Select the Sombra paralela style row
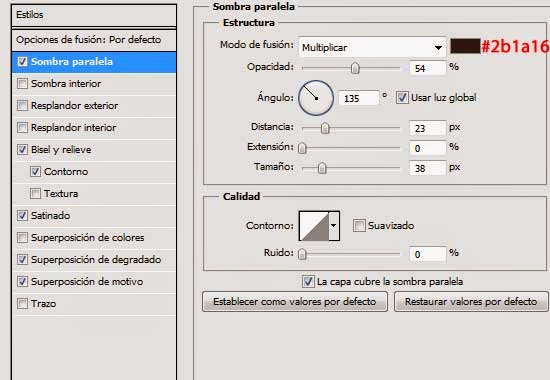Viewport: 550px width, 380px height. point(94,62)
